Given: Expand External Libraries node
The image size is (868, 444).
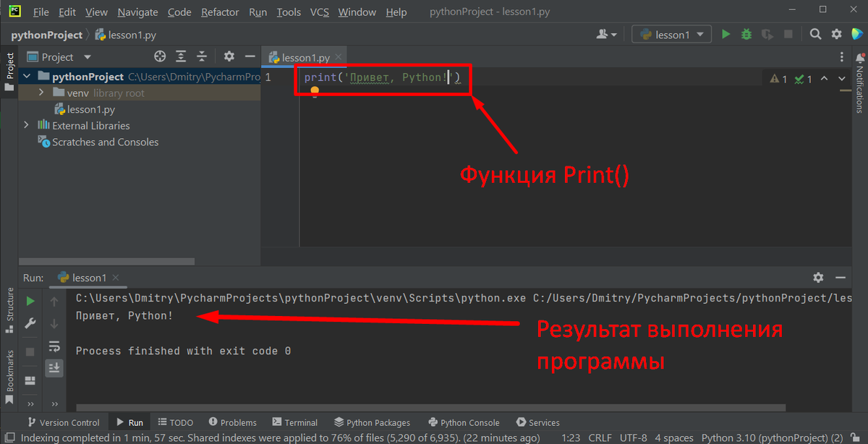Looking at the screenshot, I should tap(27, 125).
